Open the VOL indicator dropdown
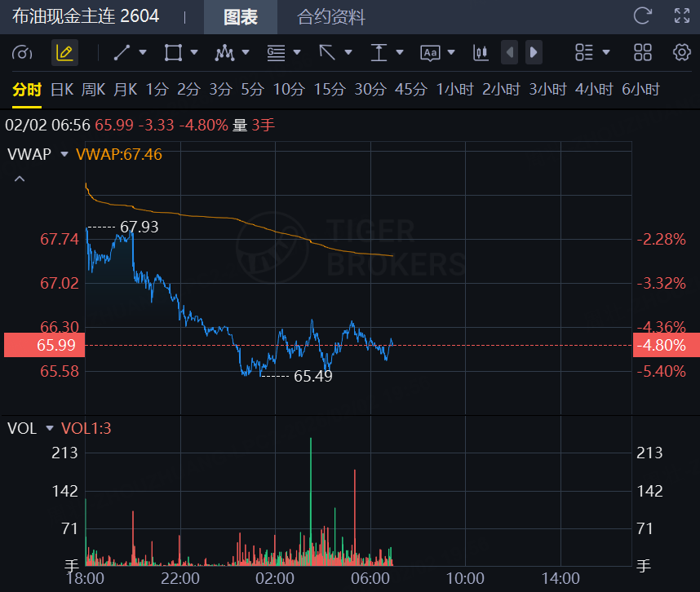 49,428
